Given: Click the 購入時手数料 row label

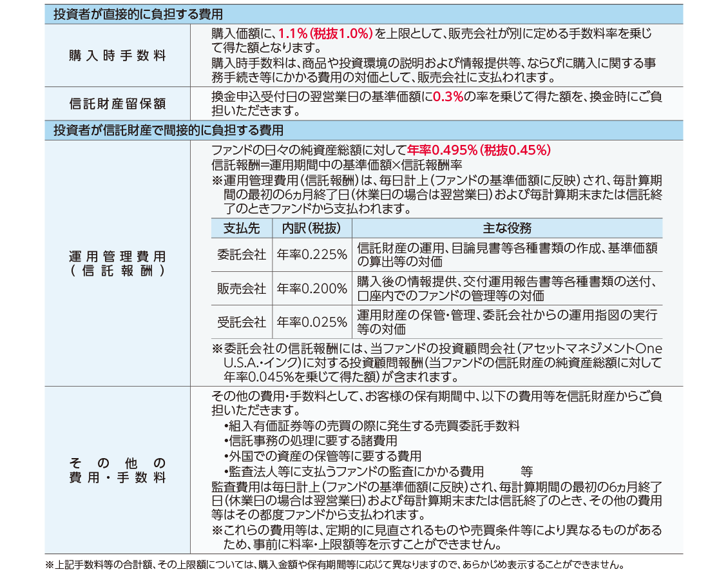Looking at the screenshot, I should (x=117, y=56).
